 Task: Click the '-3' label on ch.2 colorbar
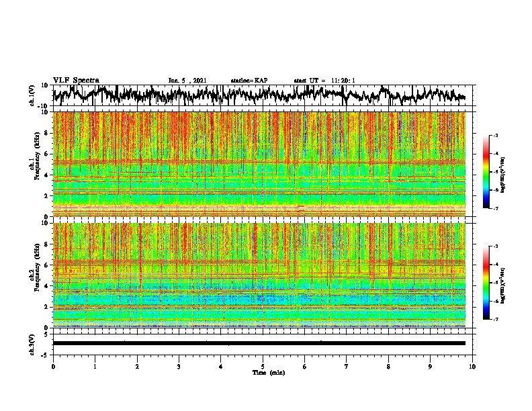coord(496,246)
